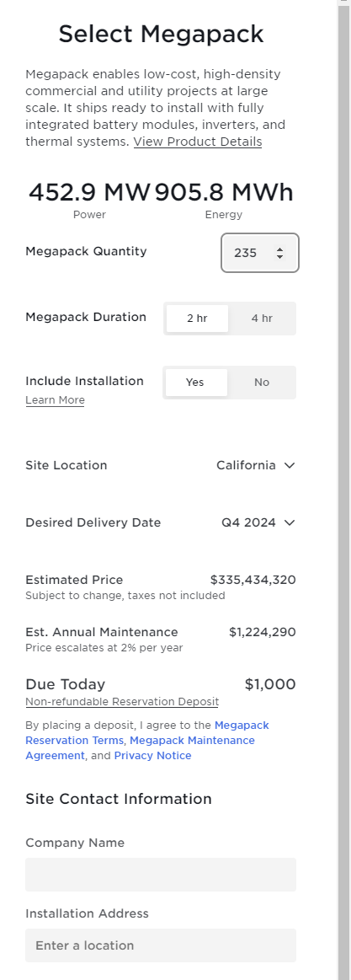Open Megapack Maintenance Agreement link
The width and height of the screenshot is (351, 980).
point(140,748)
